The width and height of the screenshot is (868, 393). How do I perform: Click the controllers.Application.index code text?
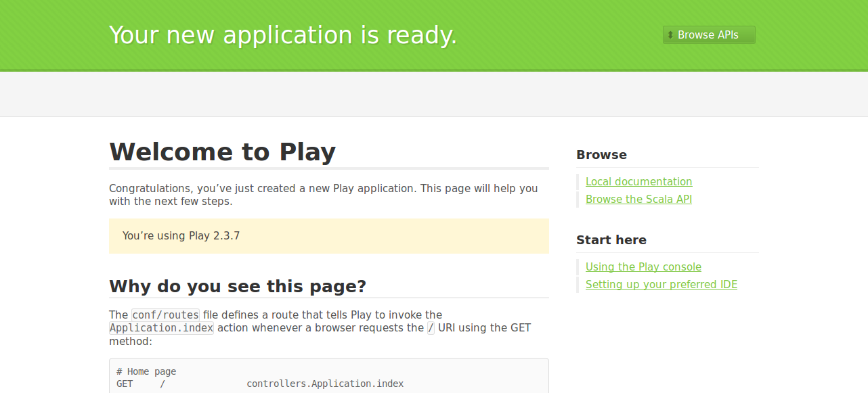325,384
